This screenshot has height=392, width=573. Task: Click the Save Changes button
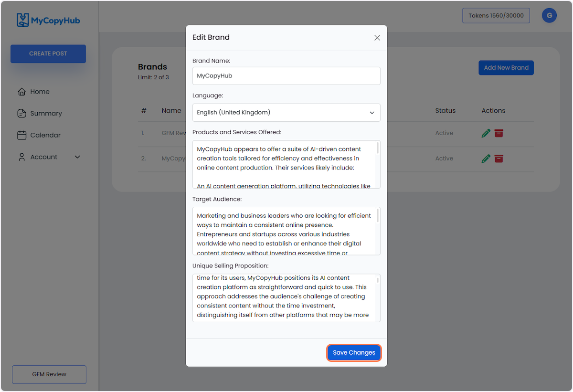click(x=354, y=353)
